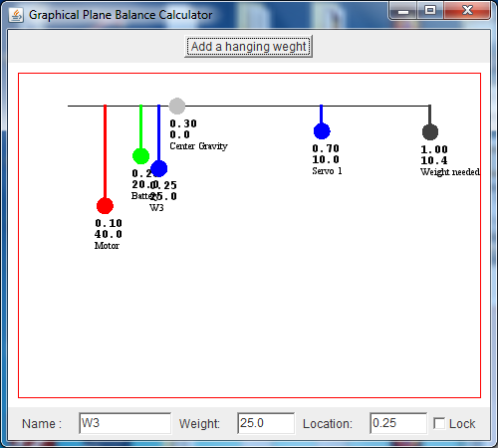Click the Name input field
Viewport: 498px width, 448px height.
point(125,423)
